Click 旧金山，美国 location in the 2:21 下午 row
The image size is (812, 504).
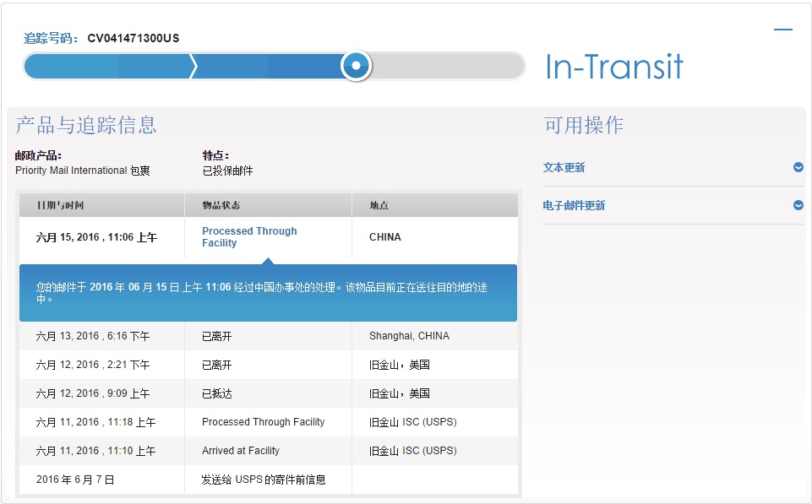pyautogui.click(x=400, y=365)
